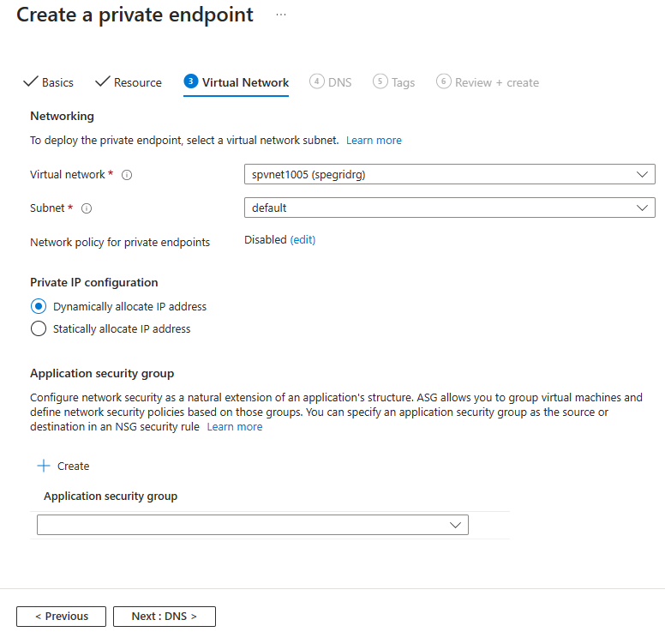This screenshot has width=665, height=644.
Task: Go back with the Previous button
Action: (61, 616)
